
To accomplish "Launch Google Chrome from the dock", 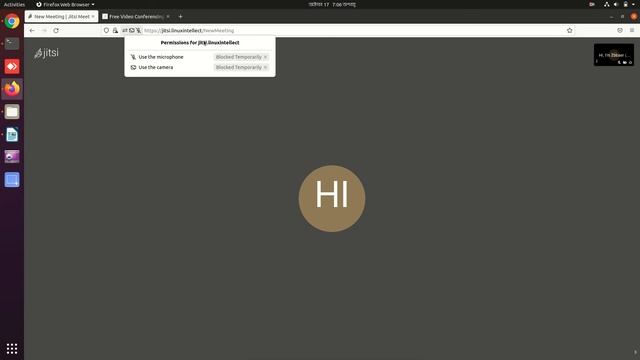I will click(x=12, y=21).
